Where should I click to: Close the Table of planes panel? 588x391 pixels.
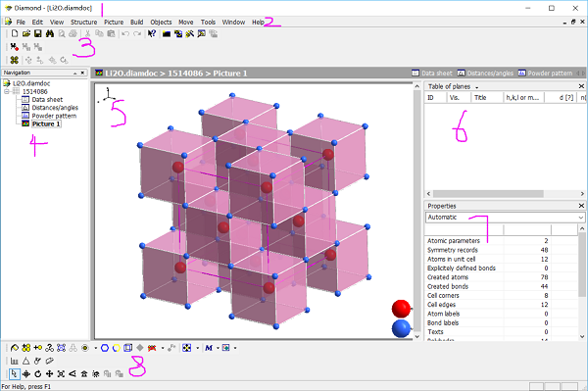(x=581, y=86)
